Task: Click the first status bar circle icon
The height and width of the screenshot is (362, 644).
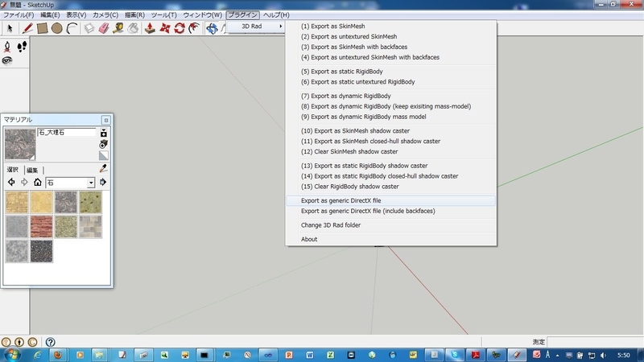Action: click(x=6, y=342)
